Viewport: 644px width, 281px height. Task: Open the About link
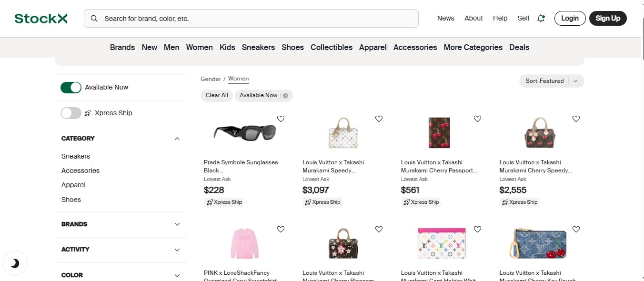[x=473, y=18]
